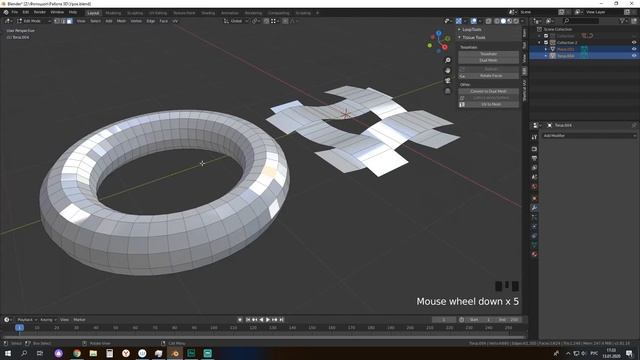The height and width of the screenshot is (360, 640).
Task: Open the File menu
Action: 15,12
